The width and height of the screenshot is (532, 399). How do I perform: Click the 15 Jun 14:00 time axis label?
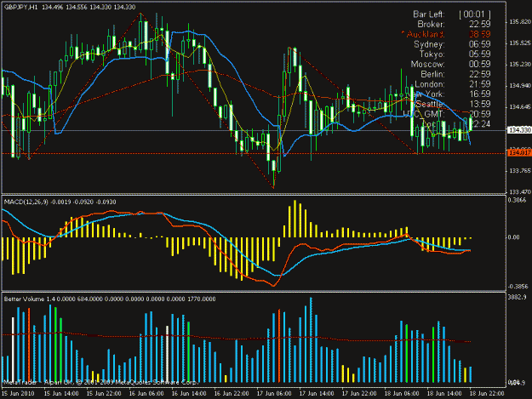[x=61, y=394]
